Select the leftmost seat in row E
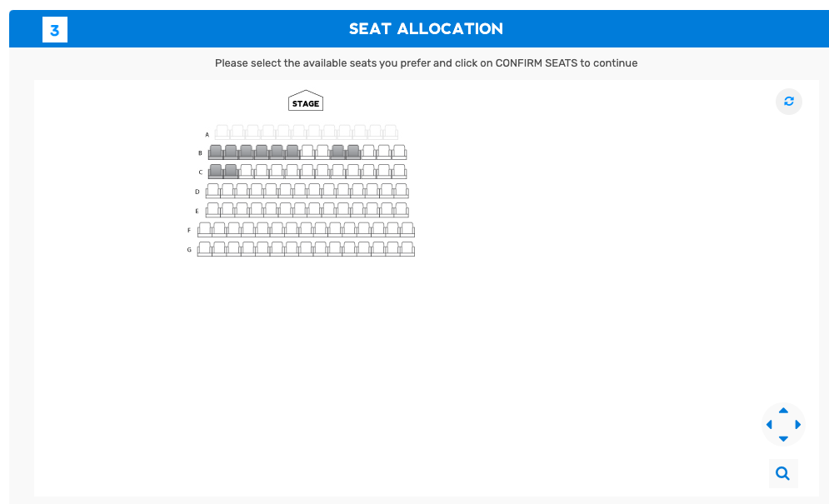 [x=212, y=209]
